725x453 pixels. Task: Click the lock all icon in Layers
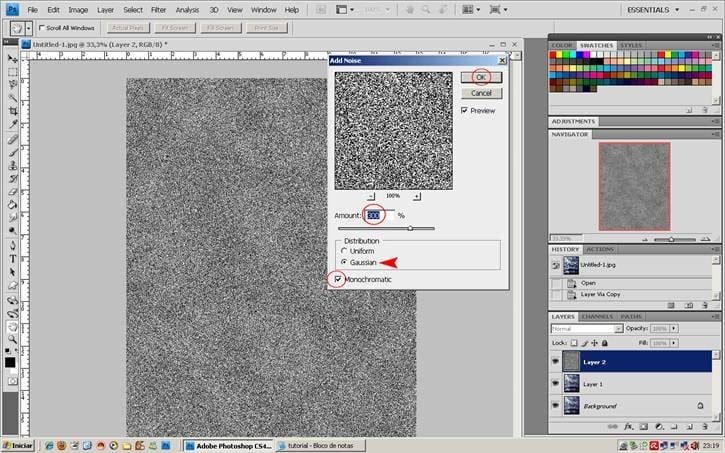coord(604,343)
